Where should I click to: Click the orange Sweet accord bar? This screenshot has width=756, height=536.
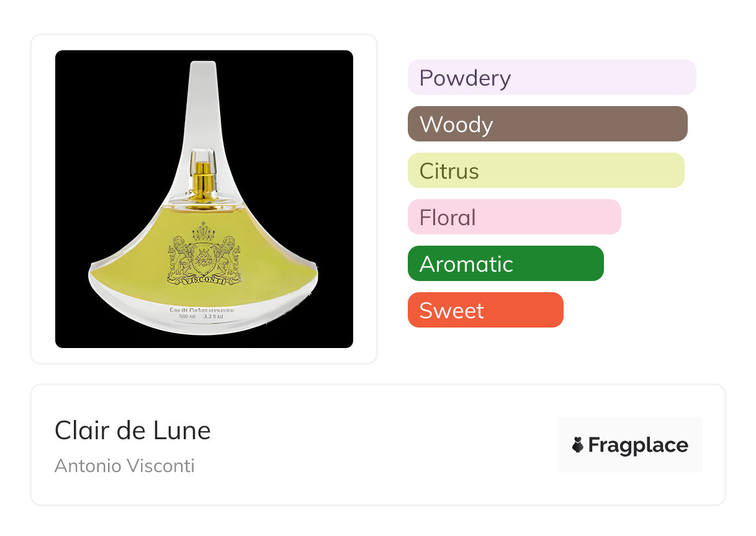click(485, 310)
